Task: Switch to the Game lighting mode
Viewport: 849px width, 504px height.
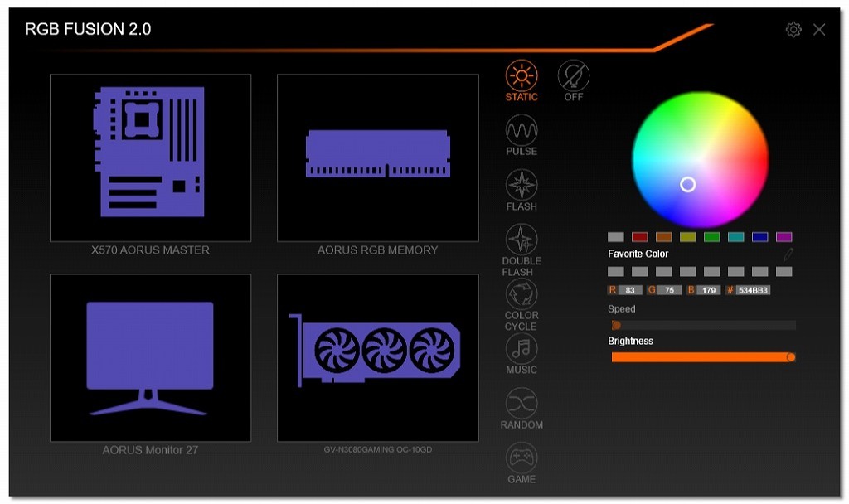Action: coord(522,458)
